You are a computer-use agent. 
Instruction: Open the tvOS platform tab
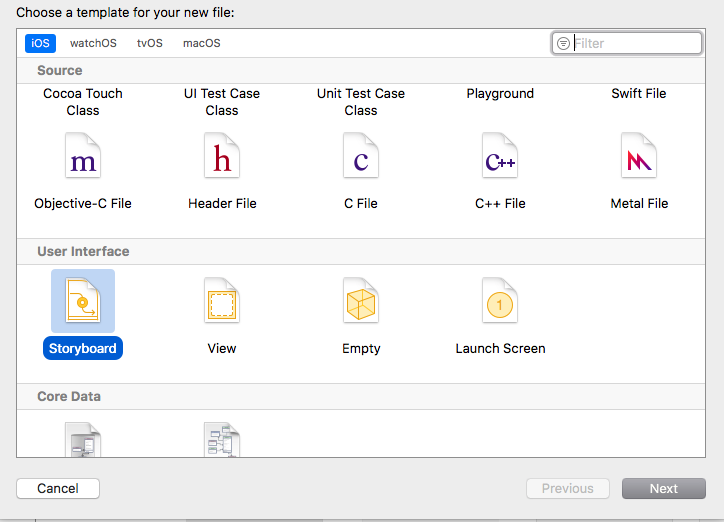150,43
